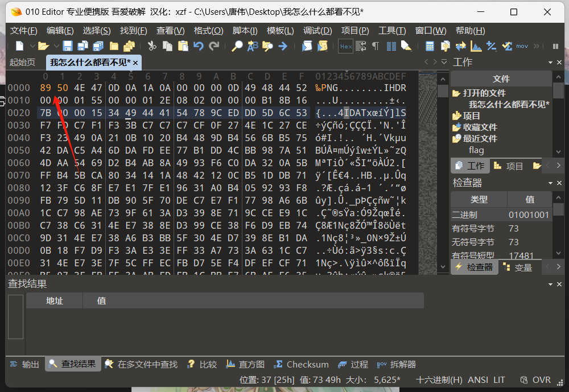The width and height of the screenshot is (569, 392).
Task: Show more toolbar items via double chevron
Action: point(537,46)
